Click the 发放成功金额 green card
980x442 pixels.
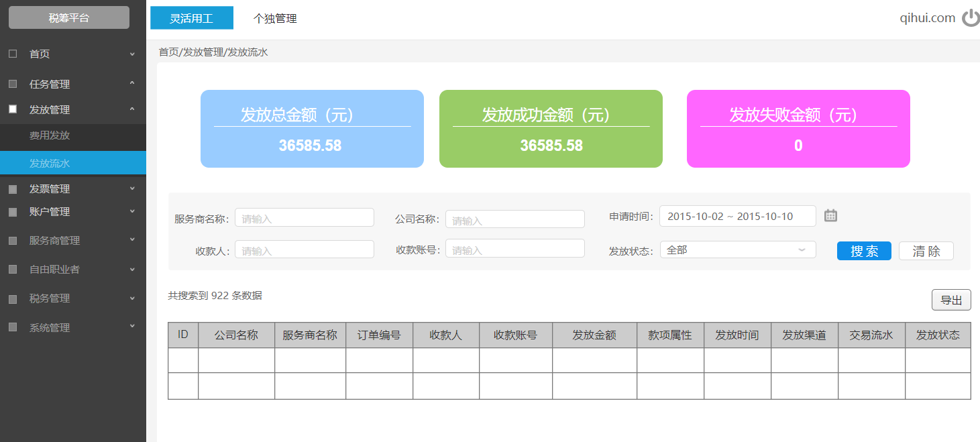click(551, 129)
